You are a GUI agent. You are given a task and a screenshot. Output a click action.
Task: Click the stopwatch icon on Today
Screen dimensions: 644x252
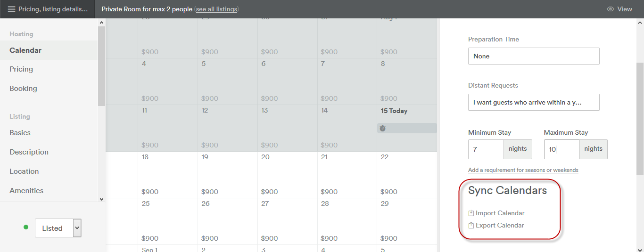tap(383, 128)
